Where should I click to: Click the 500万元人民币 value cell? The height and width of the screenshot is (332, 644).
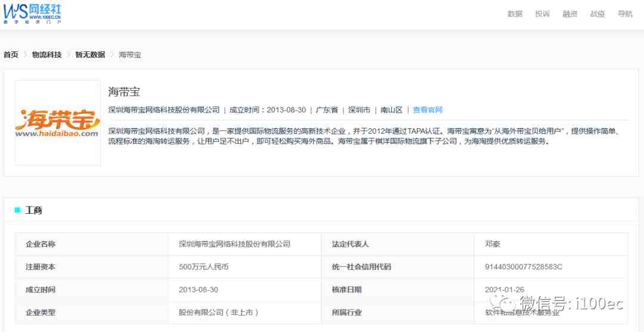(245, 266)
